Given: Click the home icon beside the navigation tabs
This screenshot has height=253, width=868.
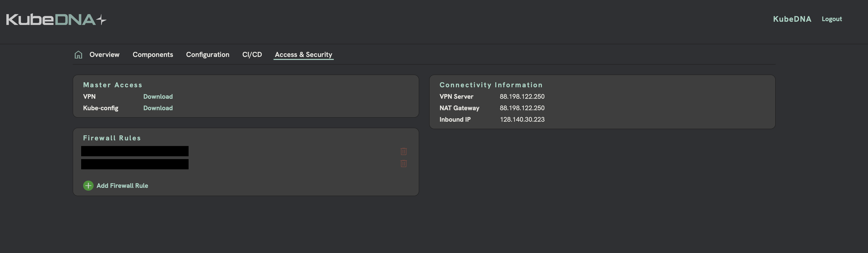Looking at the screenshot, I should (x=78, y=54).
